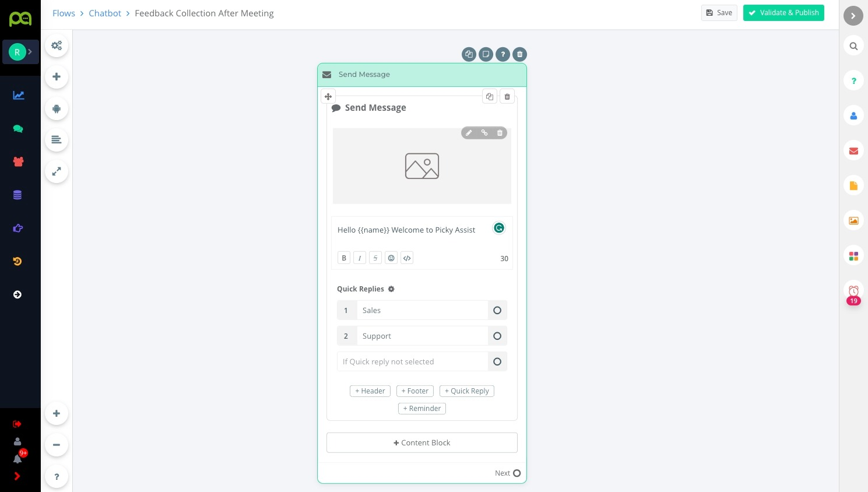This screenshot has width=868, height=492.
Task: Click the Validate & Publish button
Action: point(783,13)
